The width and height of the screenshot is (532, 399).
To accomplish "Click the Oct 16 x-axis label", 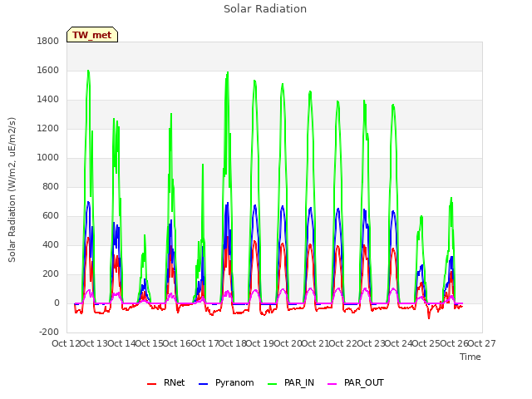I will (177, 343).
